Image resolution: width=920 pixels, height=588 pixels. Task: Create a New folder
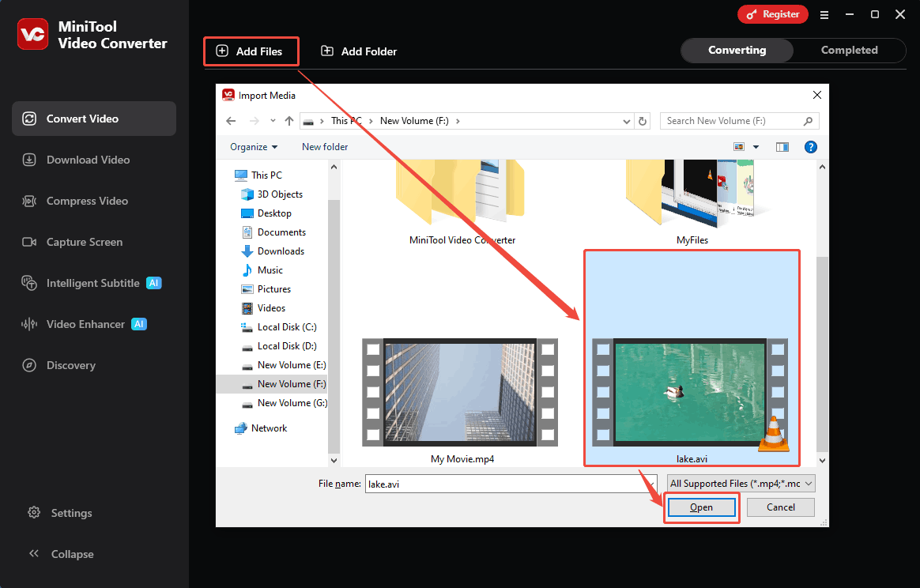[x=325, y=147]
